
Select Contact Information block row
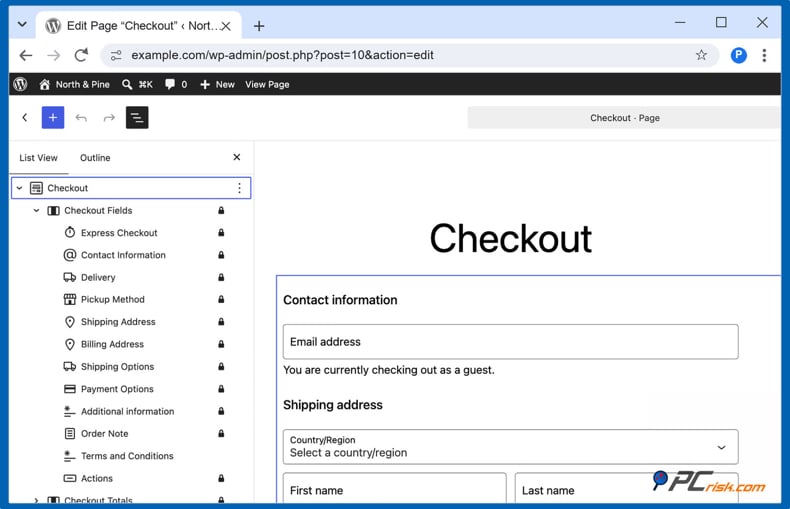click(x=123, y=255)
